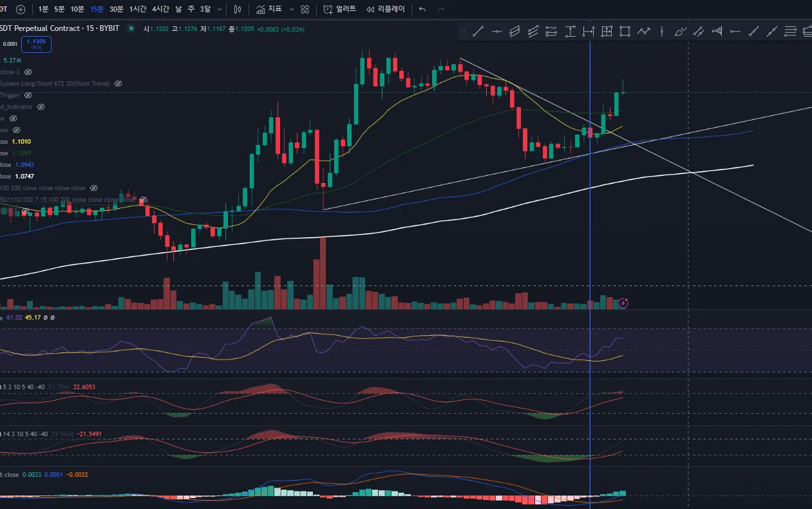This screenshot has width=812, height=509.
Task: Switch to the 5분 timeframe
Action: 59,9
